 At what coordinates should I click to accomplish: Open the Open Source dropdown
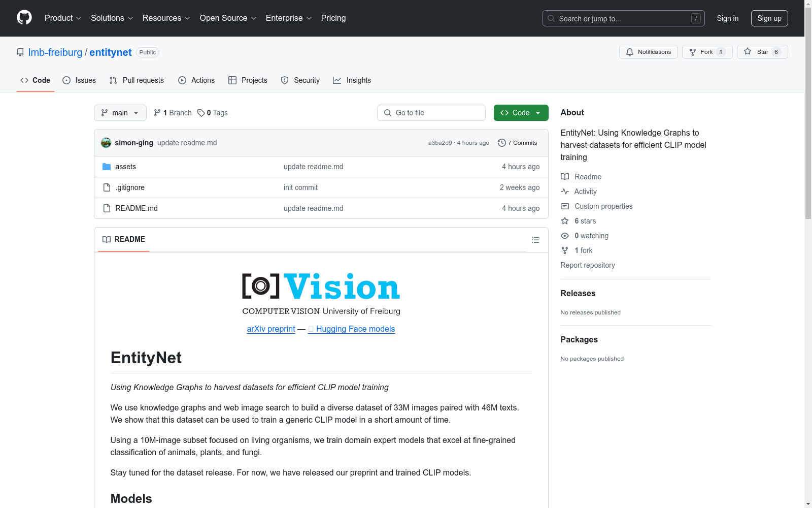click(x=228, y=18)
